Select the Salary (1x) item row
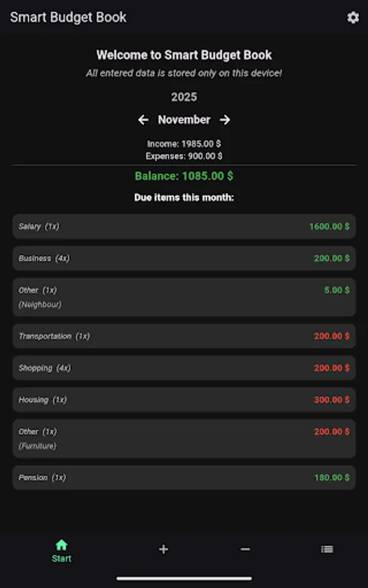 pos(184,227)
